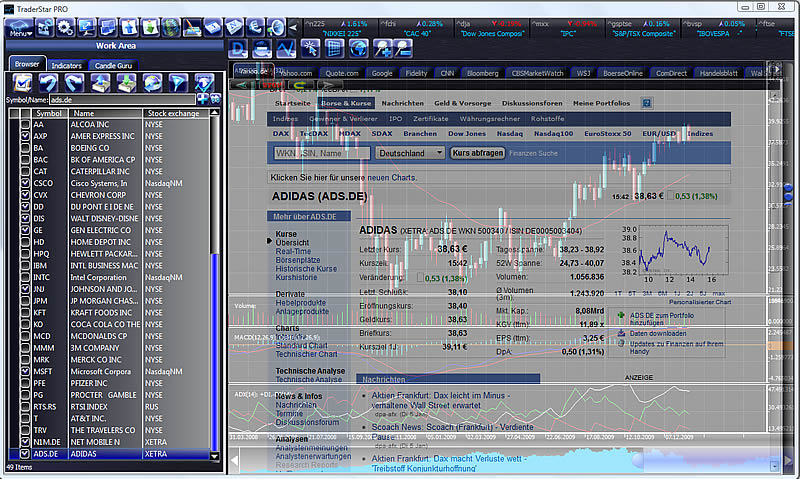Switch to the Candle Guru tab
Screen dimensions: 800x479
click(113, 65)
